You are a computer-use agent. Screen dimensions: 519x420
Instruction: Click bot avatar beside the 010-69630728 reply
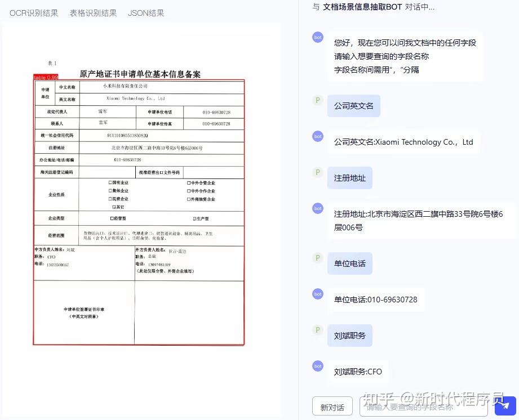318,294
